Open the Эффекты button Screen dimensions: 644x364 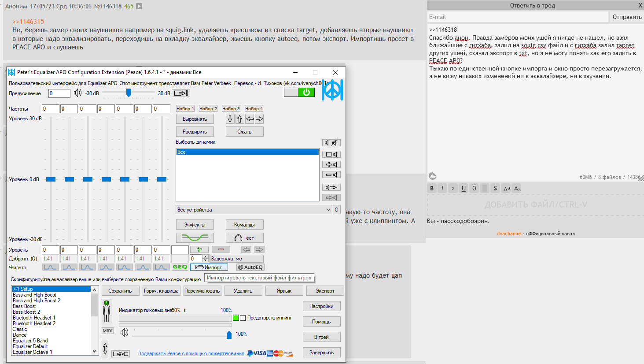click(x=195, y=225)
